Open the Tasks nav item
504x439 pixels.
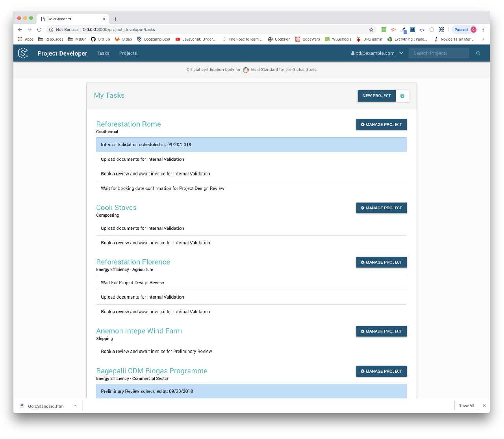tap(103, 53)
